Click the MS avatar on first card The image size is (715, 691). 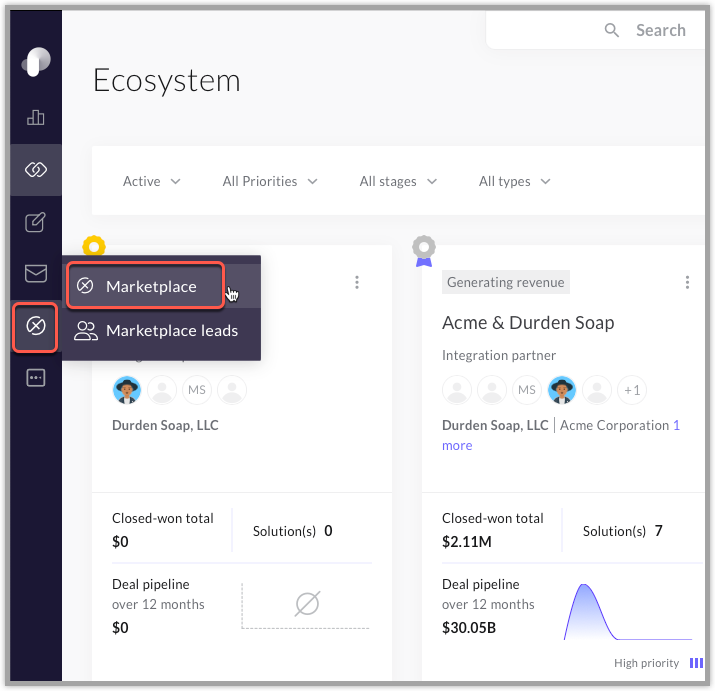point(197,390)
